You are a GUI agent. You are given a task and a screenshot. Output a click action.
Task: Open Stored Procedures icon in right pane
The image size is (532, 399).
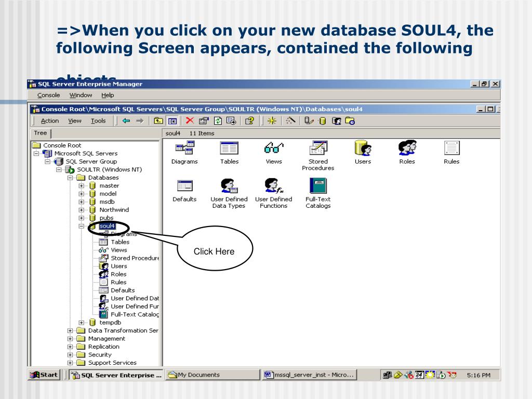pyautogui.click(x=318, y=148)
